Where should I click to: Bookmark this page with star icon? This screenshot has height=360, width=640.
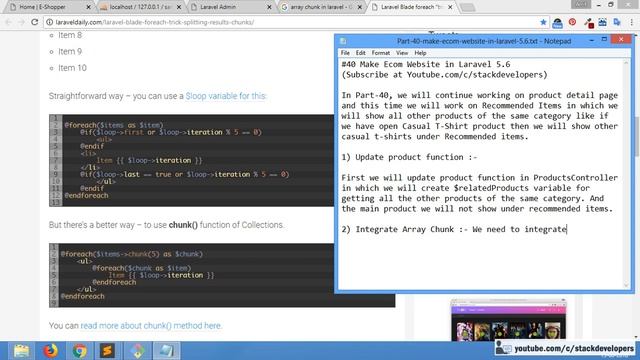point(543,22)
